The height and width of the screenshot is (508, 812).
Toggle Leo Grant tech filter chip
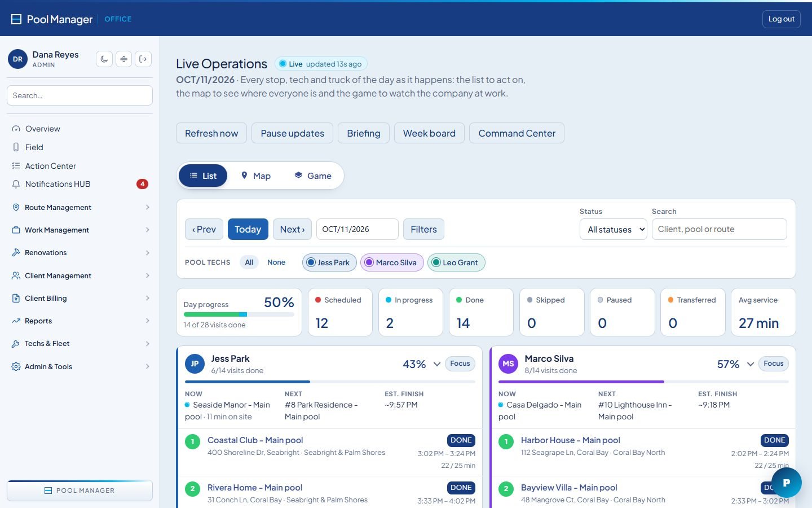pyautogui.click(x=456, y=262)
